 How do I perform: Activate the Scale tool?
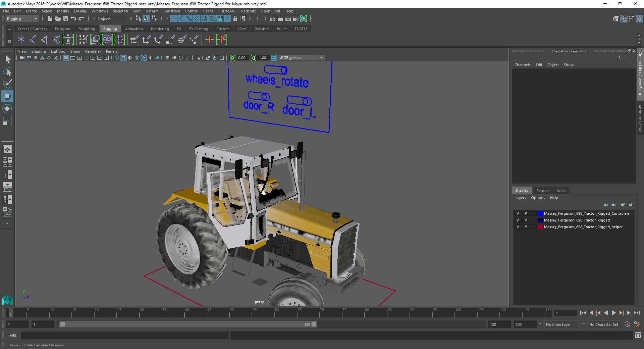tap(7, 121)
